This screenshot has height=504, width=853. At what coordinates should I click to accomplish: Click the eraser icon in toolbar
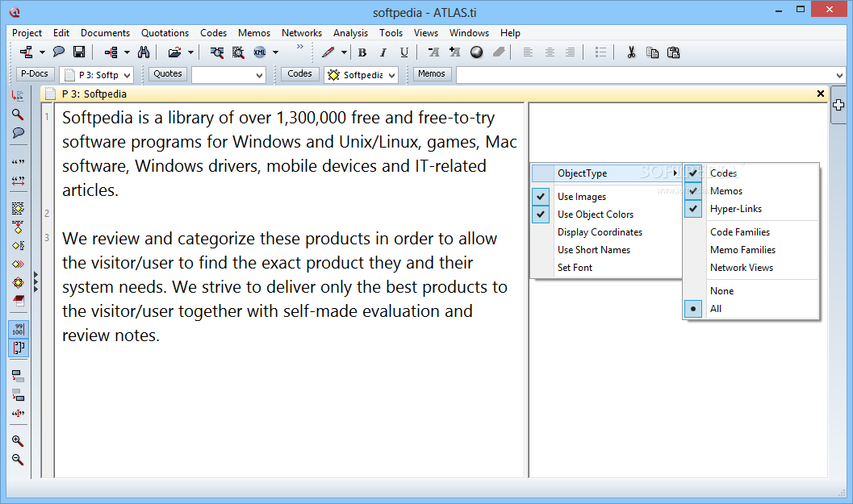pos(499,52)
